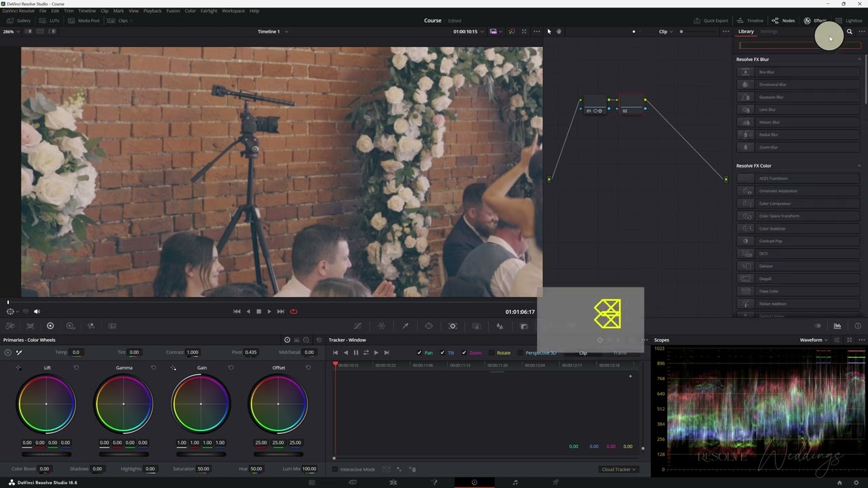Reset Gain color wheel
The width and height of the screenshot is (868, 488).
[231, 368]
